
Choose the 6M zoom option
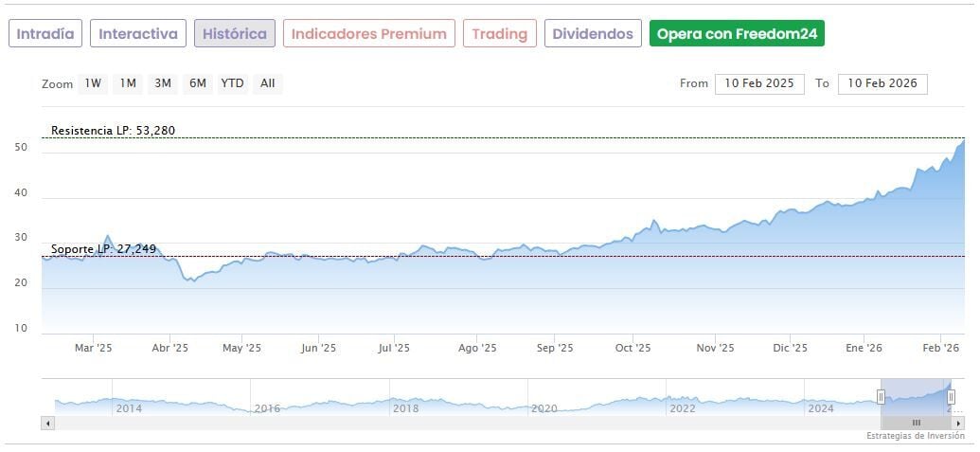coord(197,83)
